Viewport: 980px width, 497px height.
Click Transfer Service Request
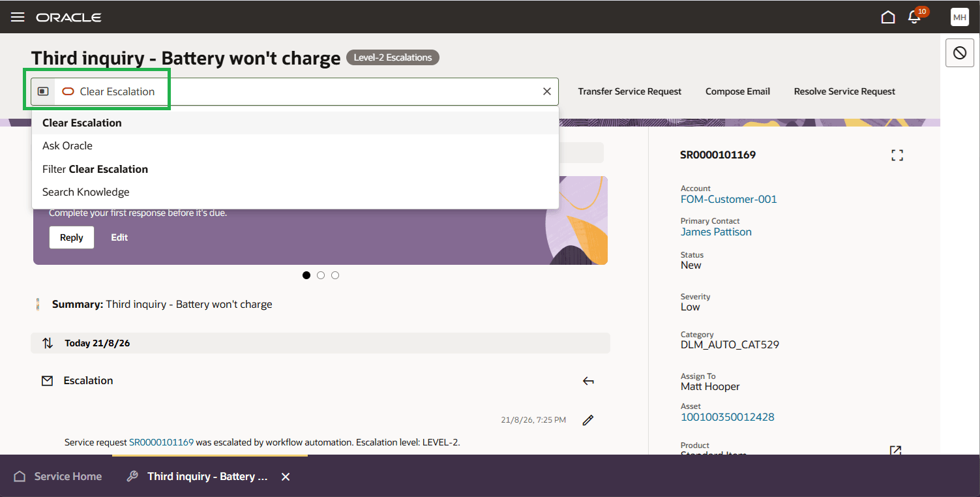point(630,91)
